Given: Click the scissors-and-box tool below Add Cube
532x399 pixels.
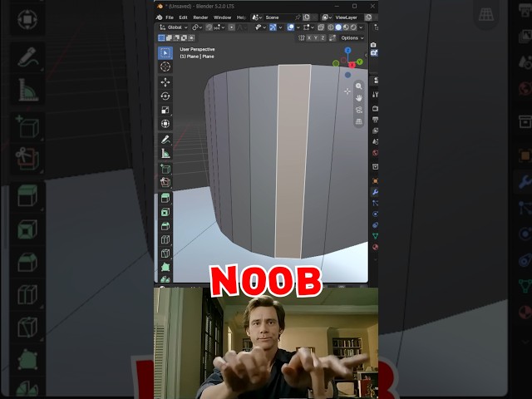Looking at the screenshot, I should click(x=165, y=182).
